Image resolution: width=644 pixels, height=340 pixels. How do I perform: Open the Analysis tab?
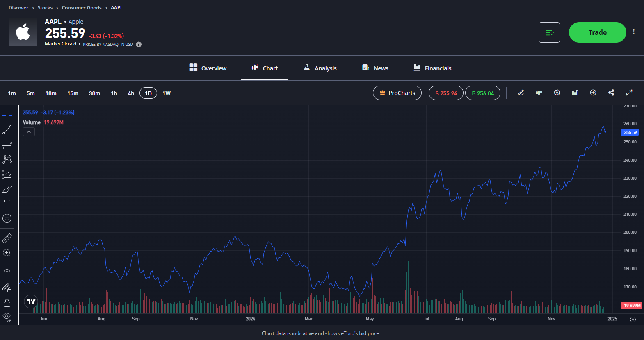[320, 68]
